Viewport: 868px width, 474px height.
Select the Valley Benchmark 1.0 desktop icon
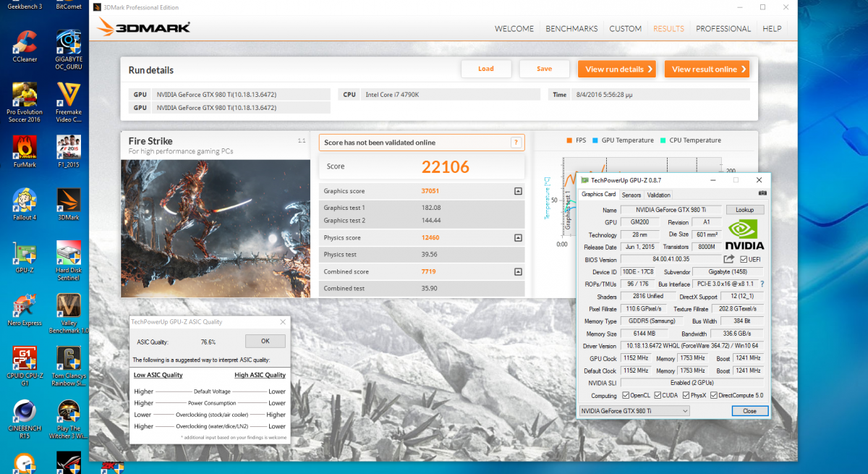click(x=69, y=313)
